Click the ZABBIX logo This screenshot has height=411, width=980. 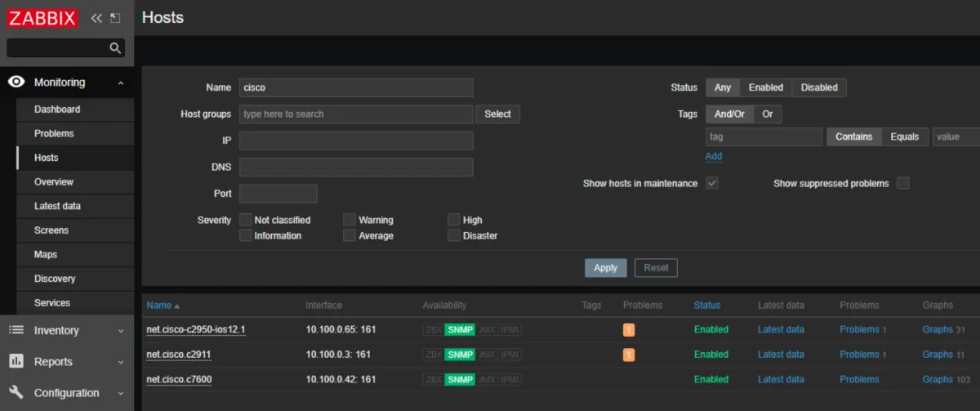tap(43, 18)
